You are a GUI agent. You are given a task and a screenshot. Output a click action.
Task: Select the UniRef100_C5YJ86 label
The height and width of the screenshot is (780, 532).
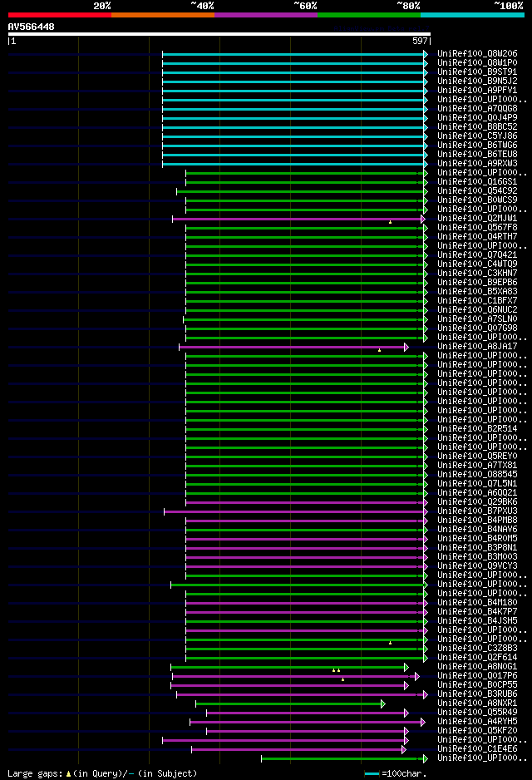coord(477,136)
